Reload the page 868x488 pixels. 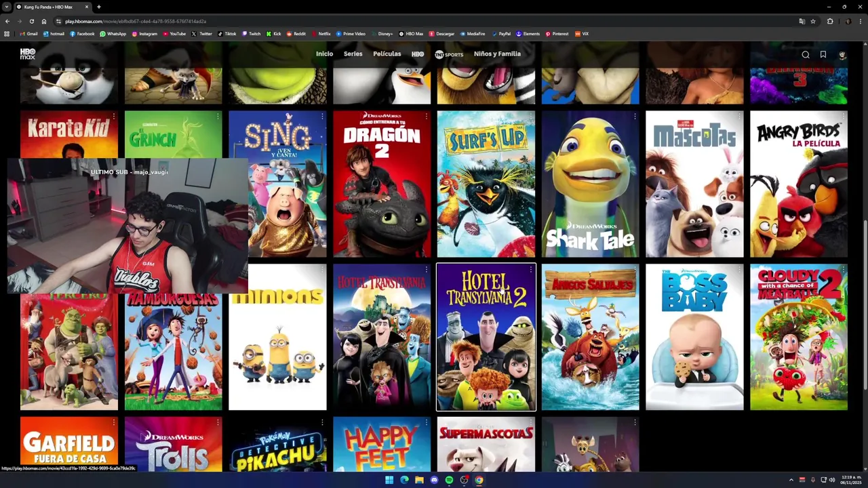coord(31,21)
